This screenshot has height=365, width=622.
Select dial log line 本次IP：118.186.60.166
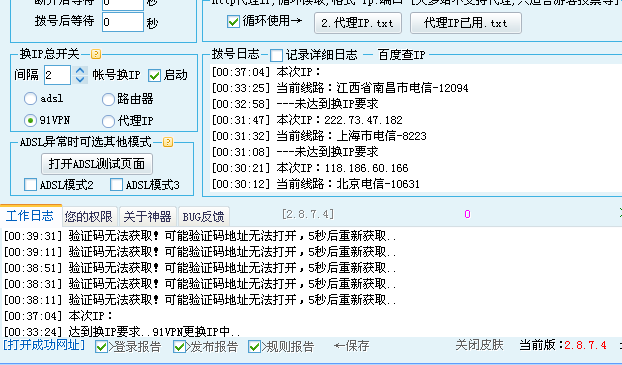310,168
